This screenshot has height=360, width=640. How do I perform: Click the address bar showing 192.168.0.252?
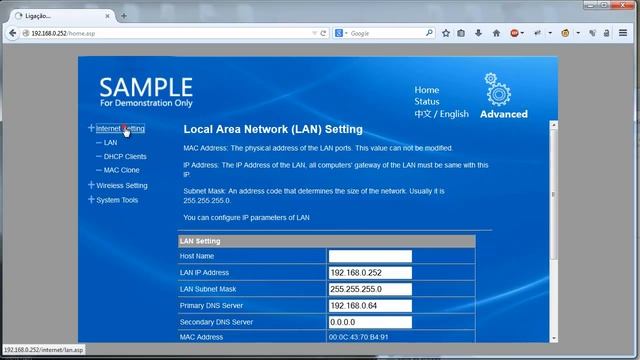click(x=167, y=33)
